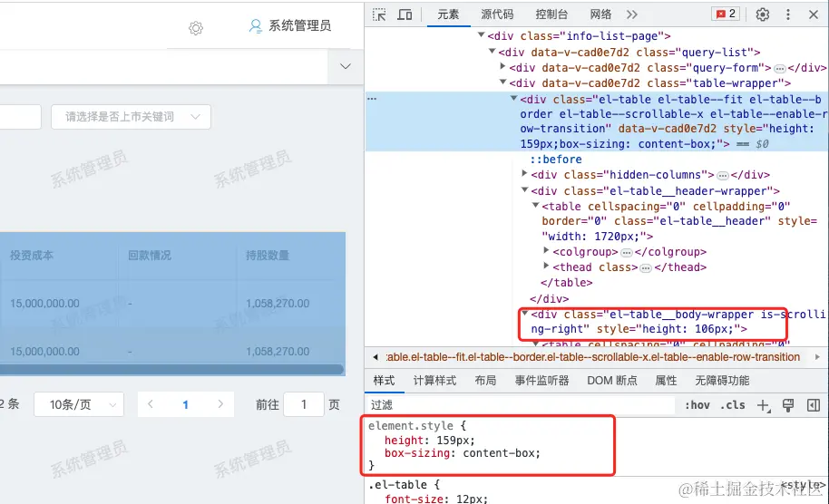Expand the collapsed ellipsis in query-form div
Screen dimensions: 829x504
[x=779, y=69]
